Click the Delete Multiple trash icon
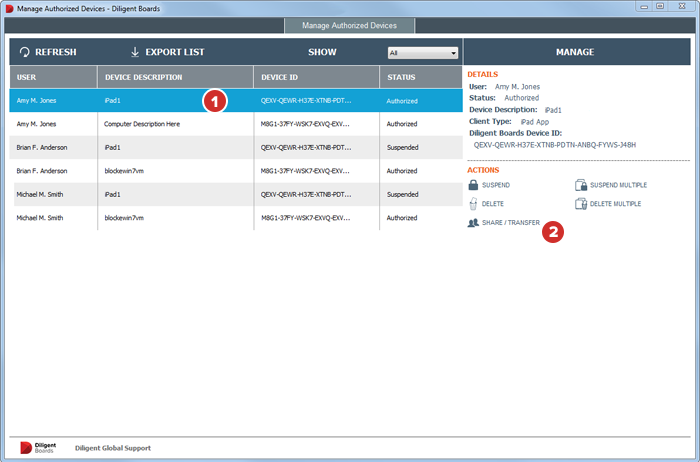 pos(581,204)
